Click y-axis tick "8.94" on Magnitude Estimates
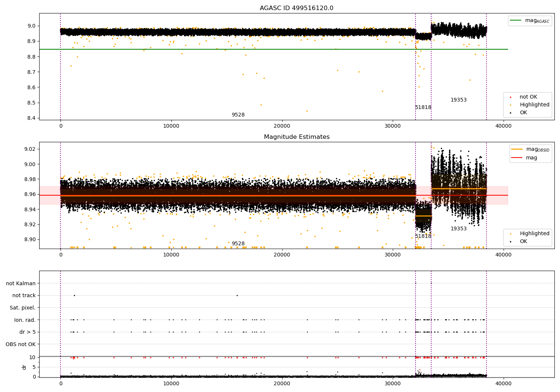 tap(31, 209)
